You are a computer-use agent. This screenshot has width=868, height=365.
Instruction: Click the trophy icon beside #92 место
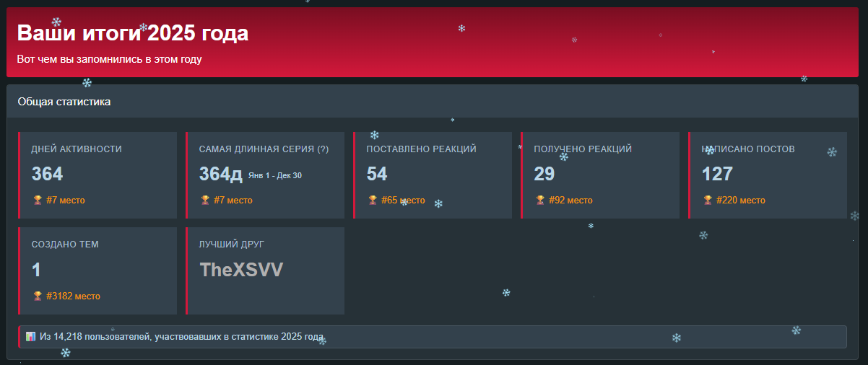click(x=540, y=200)
